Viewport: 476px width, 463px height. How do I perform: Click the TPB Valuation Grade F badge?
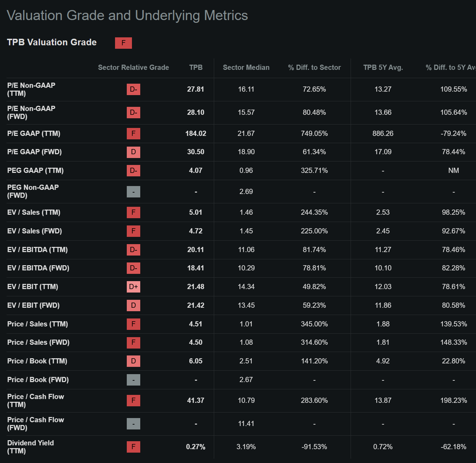click(x=123, y=43)
